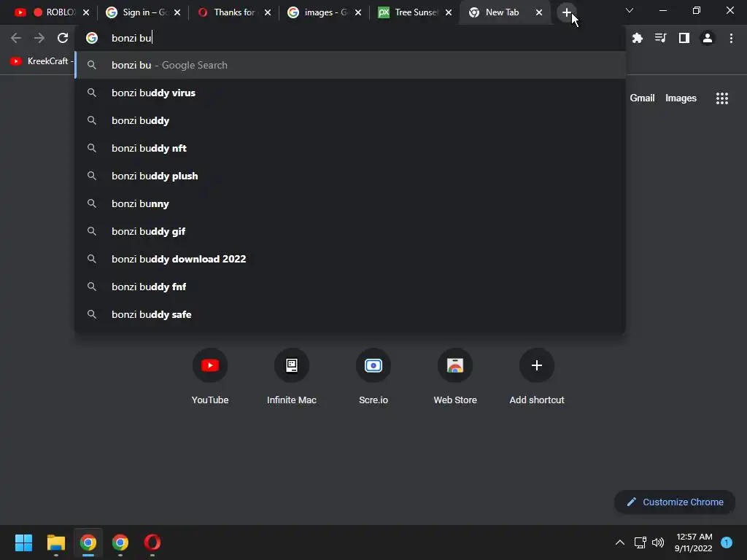Screen dimensions: 747x560
Task: Click the address bar text field
Action: [x=350, y=38]
